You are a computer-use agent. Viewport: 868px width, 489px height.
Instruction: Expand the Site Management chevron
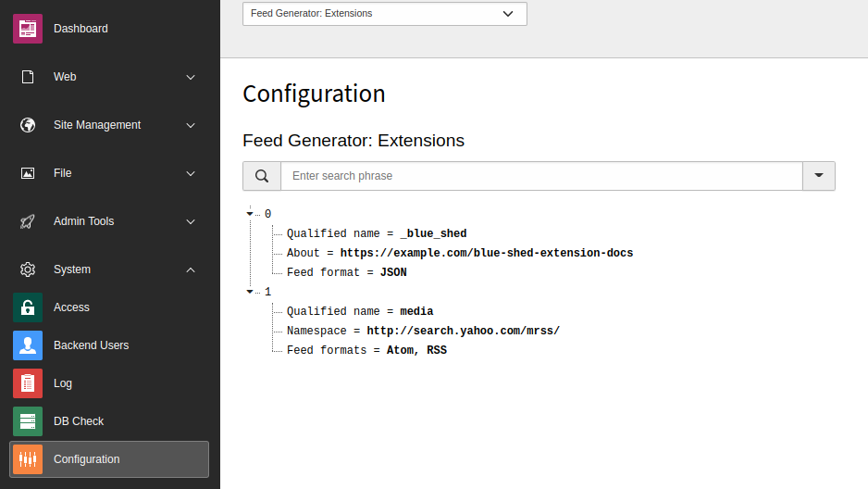pyautogui.click(x=191, y=125)
